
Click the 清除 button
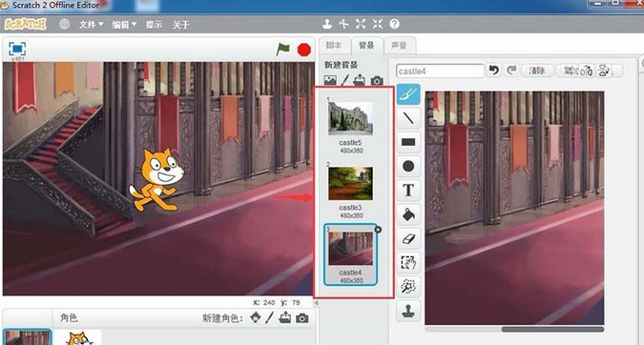coord(537,71)
